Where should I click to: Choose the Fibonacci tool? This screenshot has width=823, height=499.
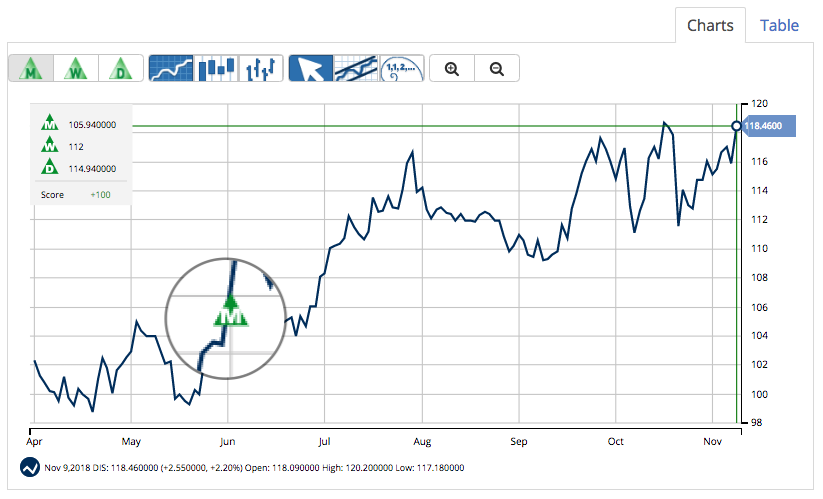[x=402, y=68]
